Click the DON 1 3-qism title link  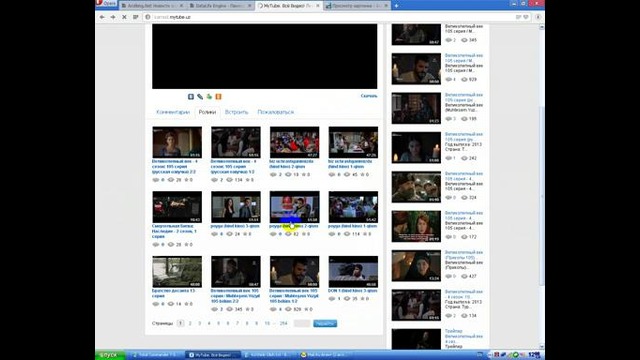(353, 291)
